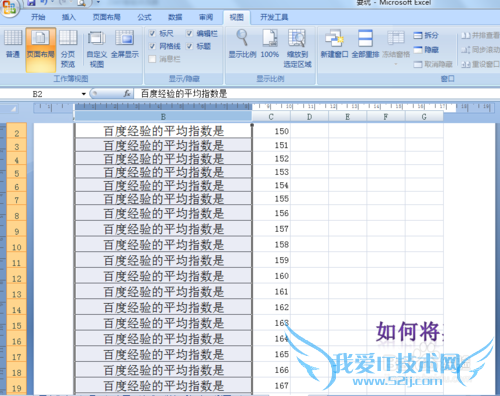Select row 2 header
This screenshot has width=500, height=396.
pyautogui.click(x=17, y=131)
